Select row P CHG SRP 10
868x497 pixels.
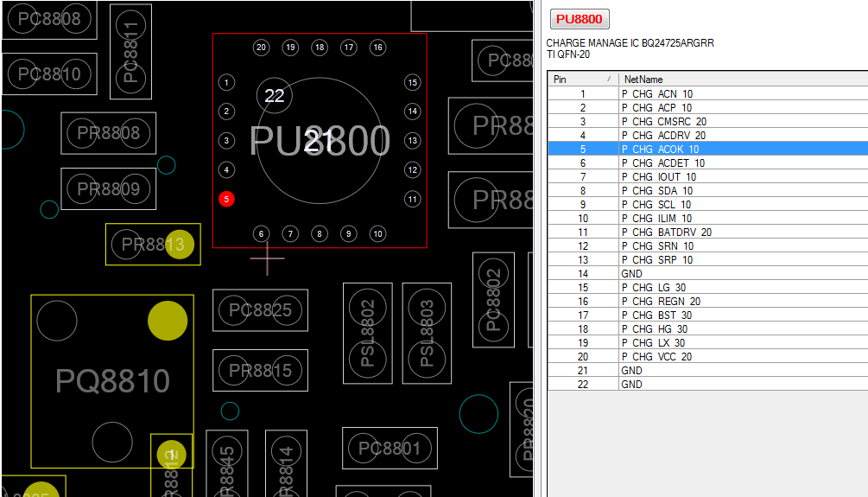click(x=708, y=260)
